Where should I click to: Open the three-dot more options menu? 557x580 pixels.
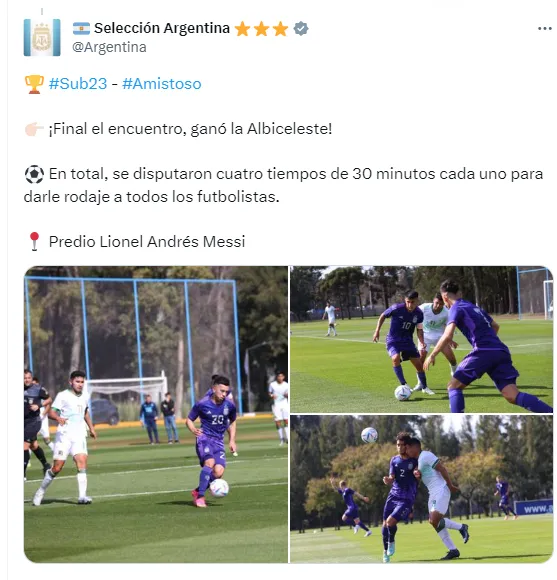pyautogui.click(x=544, y=28)
